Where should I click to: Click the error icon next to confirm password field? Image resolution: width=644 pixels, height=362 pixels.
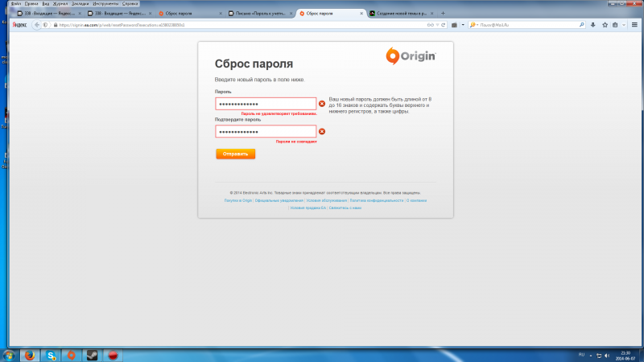322,131
